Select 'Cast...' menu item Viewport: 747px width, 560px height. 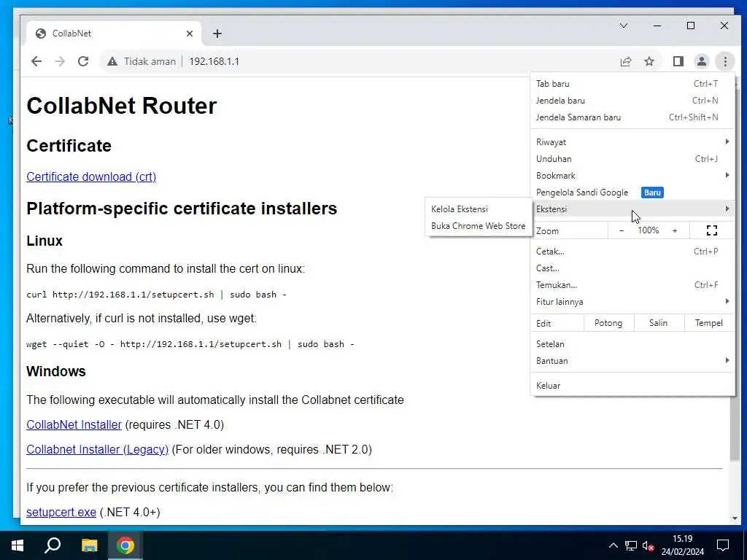632,268
